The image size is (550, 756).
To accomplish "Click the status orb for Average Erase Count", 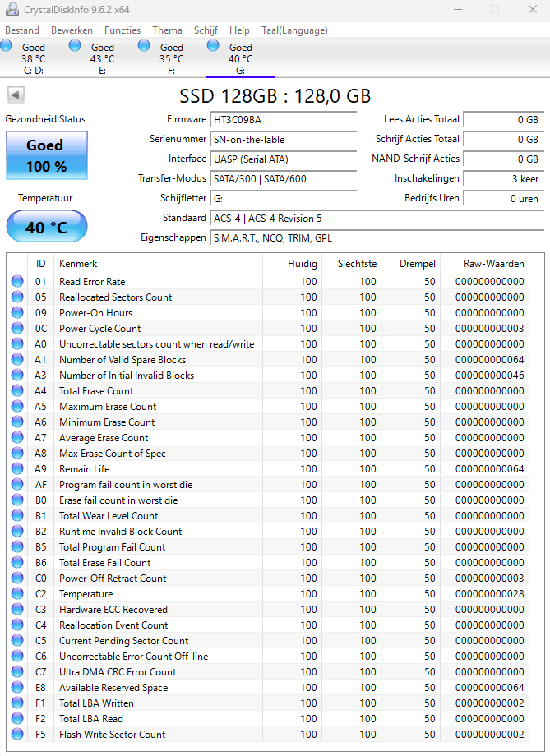I will tap(17, 437).
